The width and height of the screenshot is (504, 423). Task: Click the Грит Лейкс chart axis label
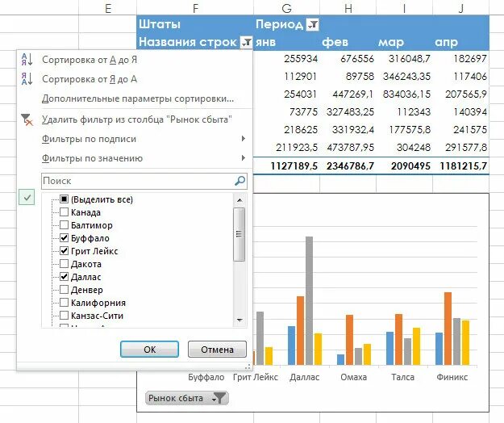[x=255, y=377]
